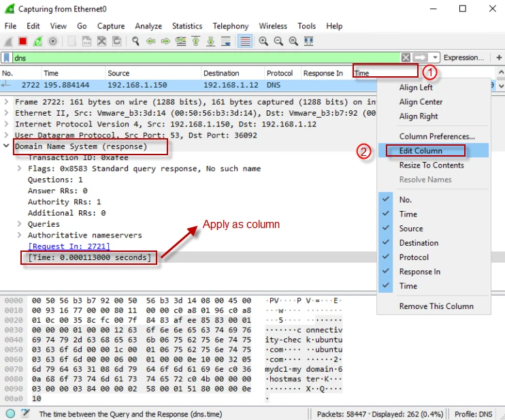Image resolution: width=505 pixels, height=420 pixels.
Task: Follow the Request In: 2721 link
Action: coord(68,246)
